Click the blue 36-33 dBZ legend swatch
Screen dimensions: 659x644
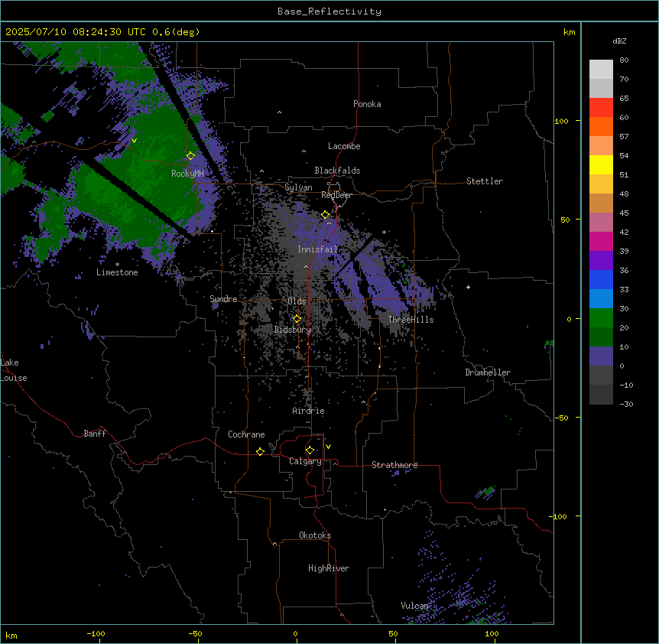(601, 279)
